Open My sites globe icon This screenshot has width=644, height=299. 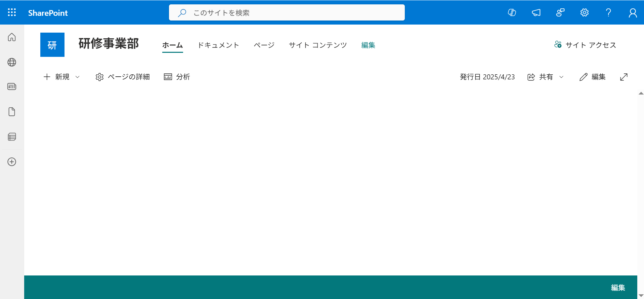point(12,62)
